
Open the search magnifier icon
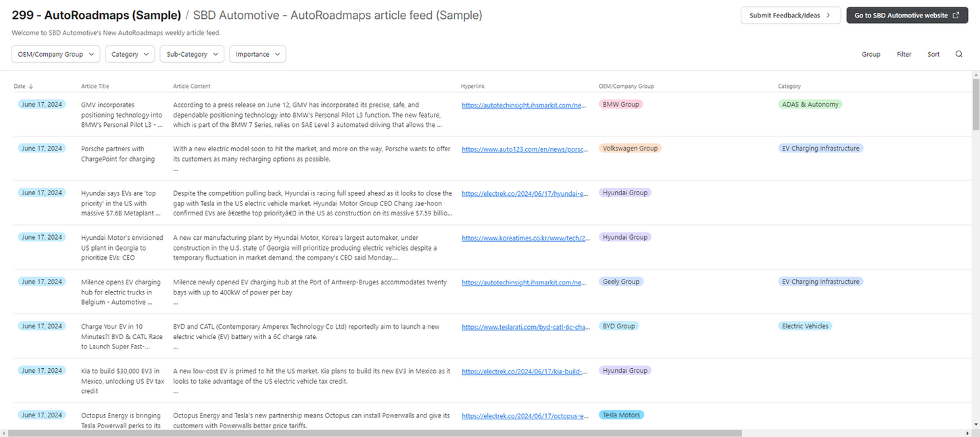[x=958, y=54]
